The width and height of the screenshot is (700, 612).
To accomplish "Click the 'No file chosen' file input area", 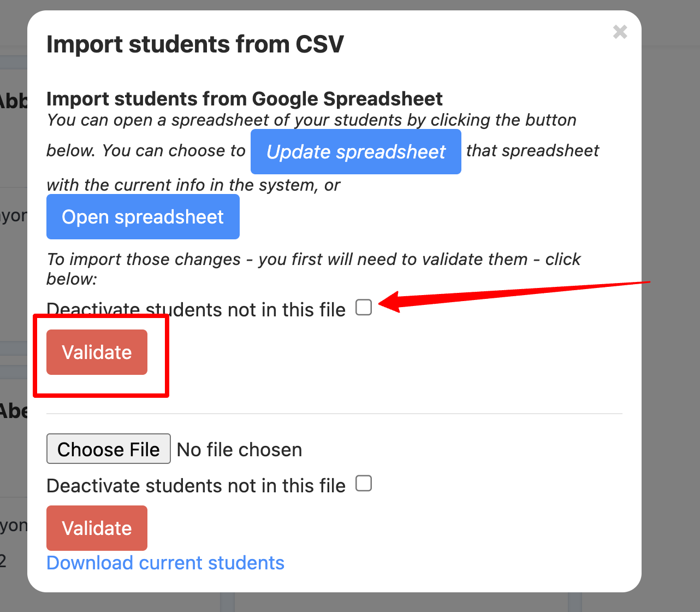I will (x=239, y=449).
